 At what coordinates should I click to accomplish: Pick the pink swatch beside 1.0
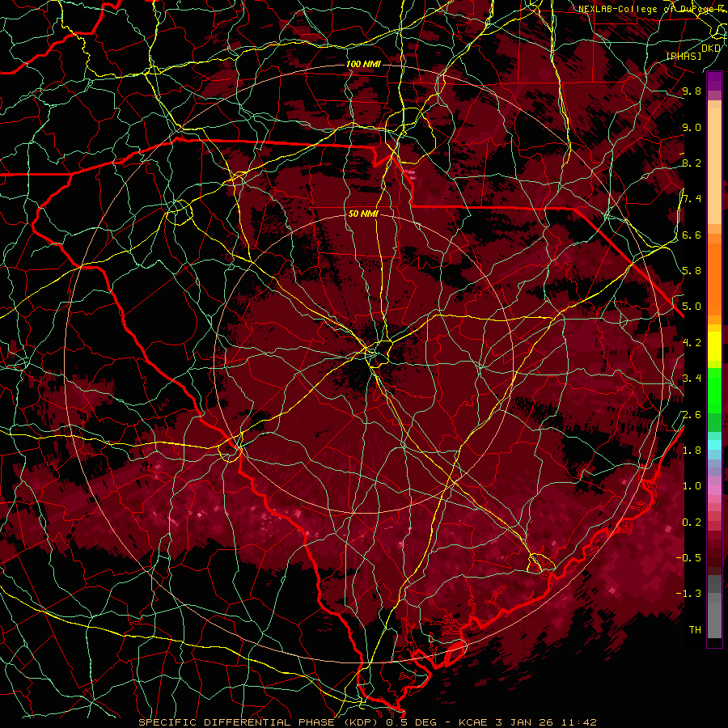714,490
